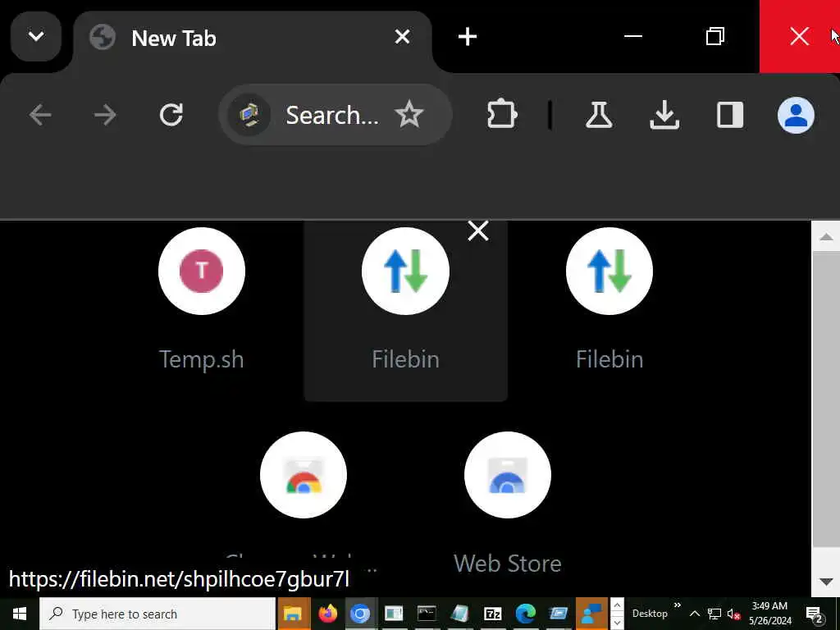This screenshot has width=840, height=630.
Task: Open Chrome Labs flask icon
Action: 598,115
